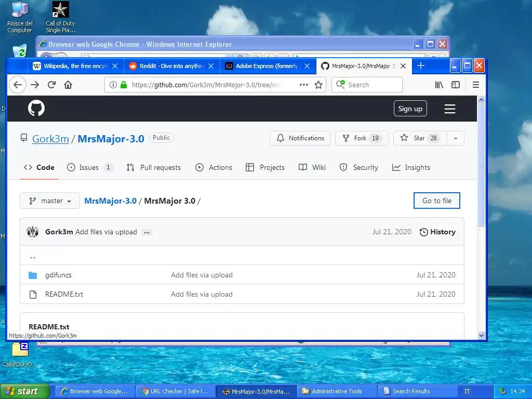The image size is (532, 399).
Task: Open the Wiki tab
Action: coord(312,167)
